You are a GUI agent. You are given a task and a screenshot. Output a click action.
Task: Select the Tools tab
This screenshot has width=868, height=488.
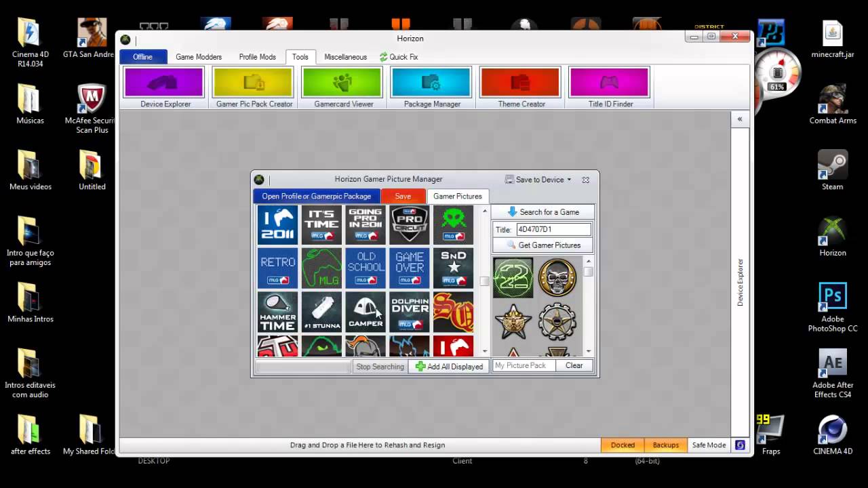click(x=300, y=57)
